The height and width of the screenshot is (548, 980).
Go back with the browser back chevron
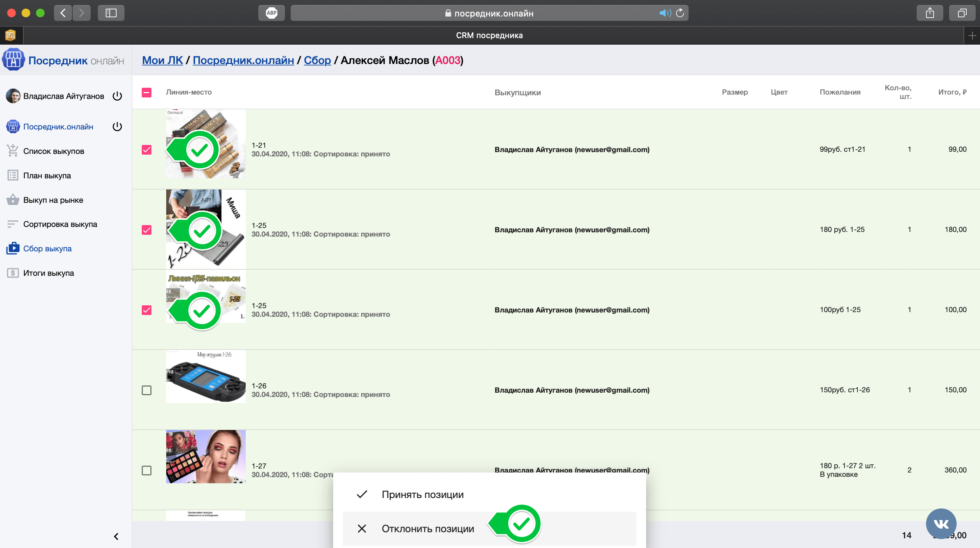tap(63, 13)
